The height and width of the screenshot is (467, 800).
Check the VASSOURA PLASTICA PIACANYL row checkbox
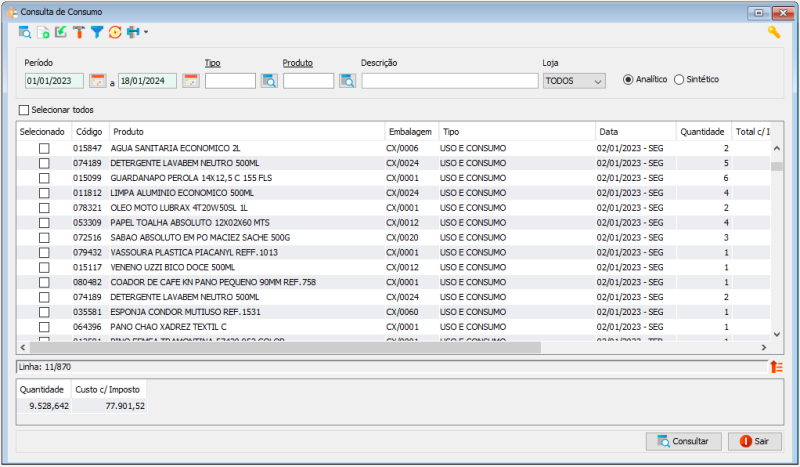(x=44, y=252)
